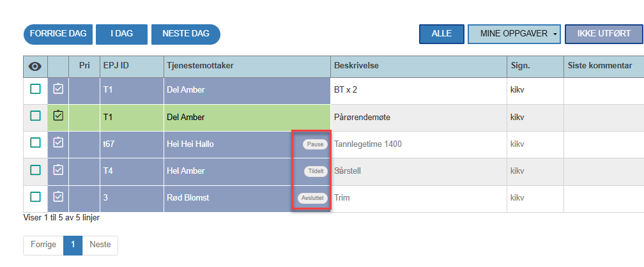
Task: Tick the checkbox for Trim row
Action: click(x=36, y=197)
